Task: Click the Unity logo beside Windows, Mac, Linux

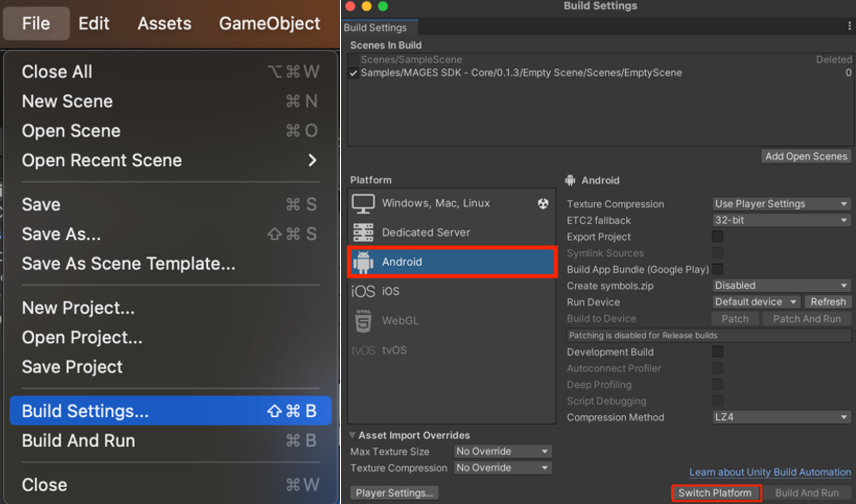Action: (543, 204)
